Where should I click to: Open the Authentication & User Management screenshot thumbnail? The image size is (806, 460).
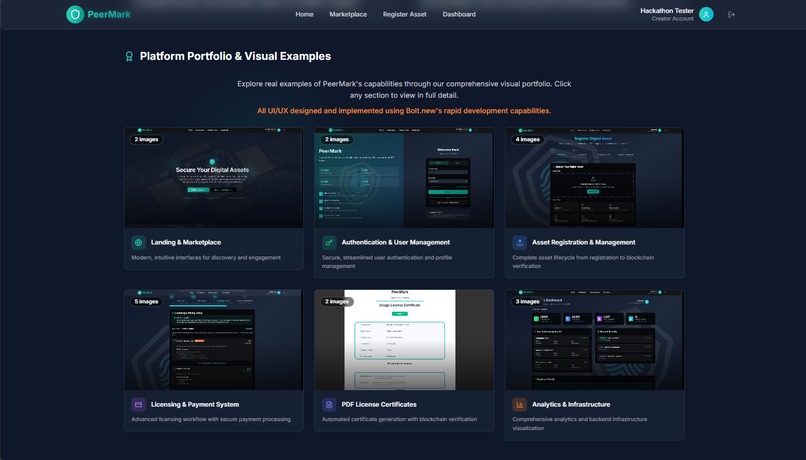[404, 178]
